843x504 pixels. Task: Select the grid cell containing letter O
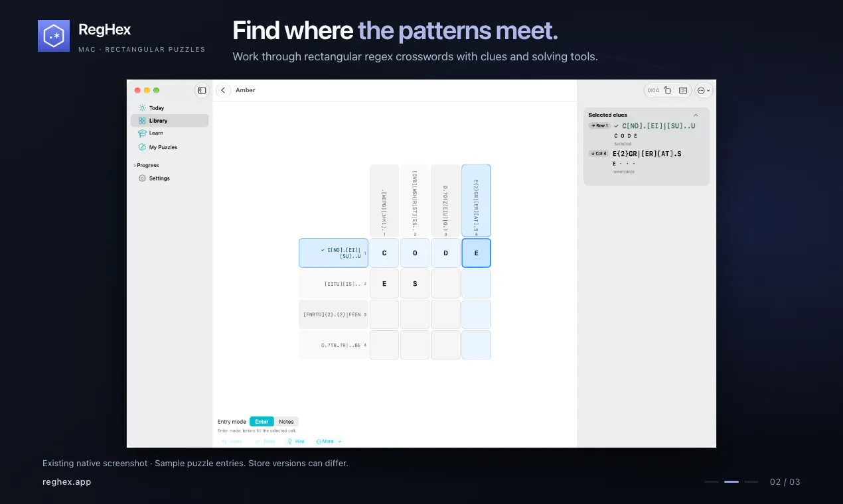pyautogui.click(x=415, y=253)
